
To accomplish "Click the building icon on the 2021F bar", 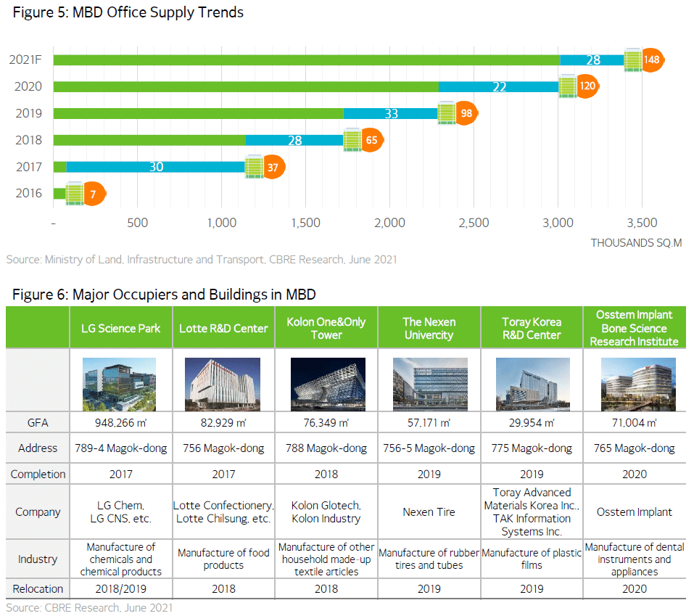I will click(x=633, y=59).
